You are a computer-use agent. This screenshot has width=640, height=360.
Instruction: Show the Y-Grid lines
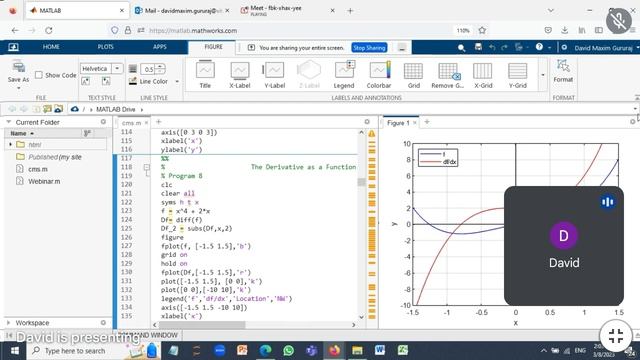click(x=518, y=75)
